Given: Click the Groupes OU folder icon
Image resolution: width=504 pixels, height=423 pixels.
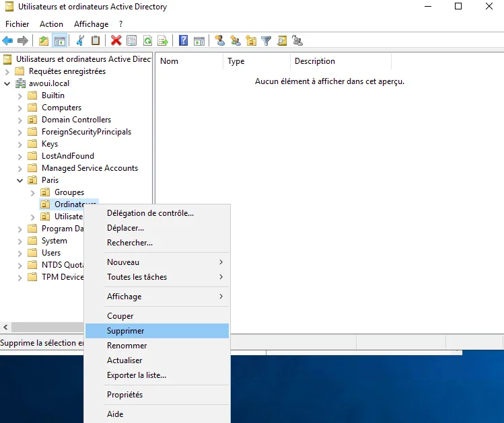Looking at the screenshot, I should point(45,192).
